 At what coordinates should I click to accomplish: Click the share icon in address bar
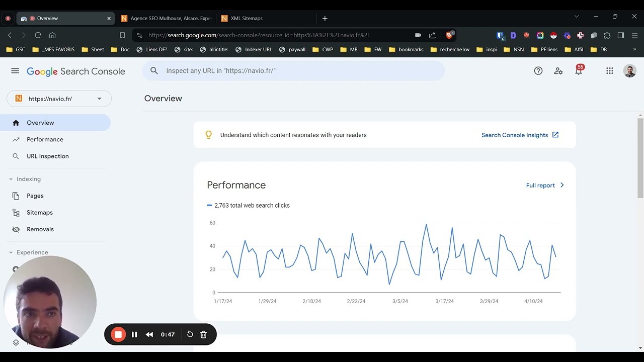pyautogui.click(x=432, y=35)
